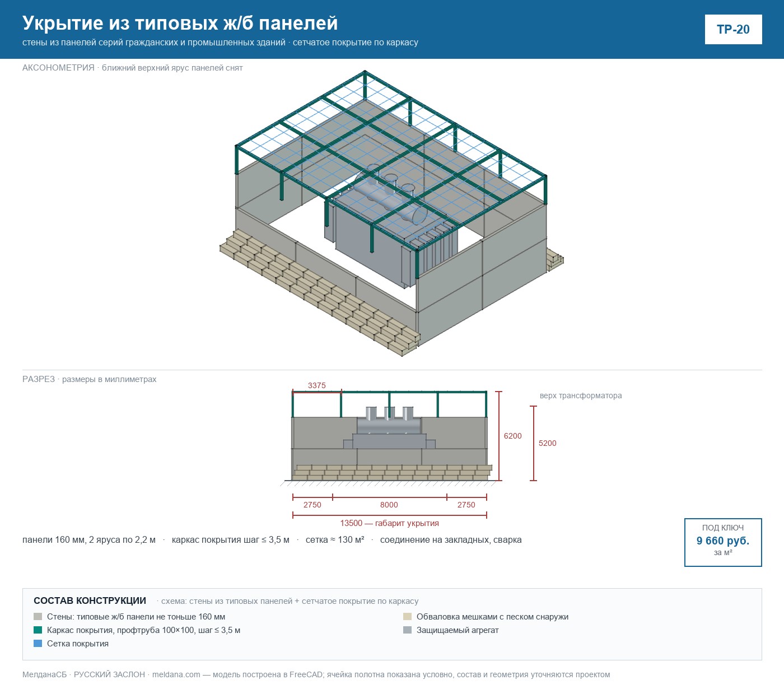This screenshot has width=784, height=689.
Task: Click the верх трансформатора annotation
Action: [581, 395]
